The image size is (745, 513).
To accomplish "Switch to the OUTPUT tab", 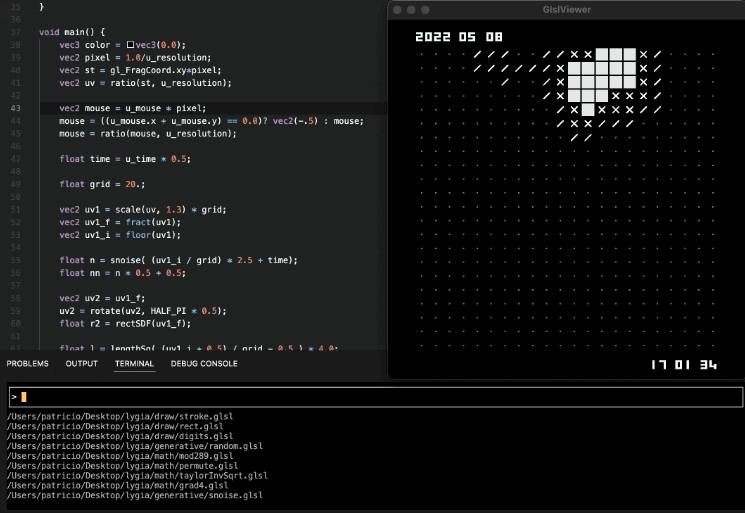I will [82, 363].
